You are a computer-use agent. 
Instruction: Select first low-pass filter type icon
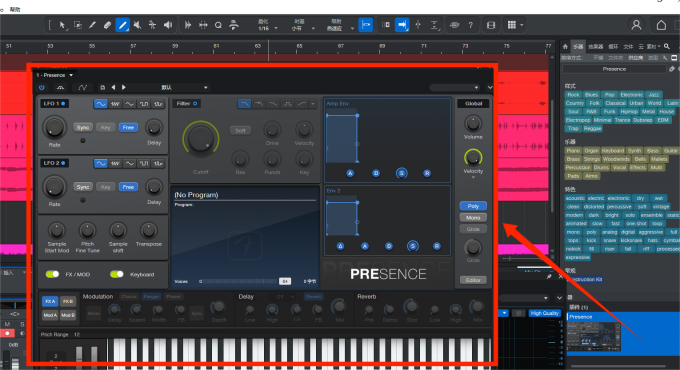click(244, 104)
